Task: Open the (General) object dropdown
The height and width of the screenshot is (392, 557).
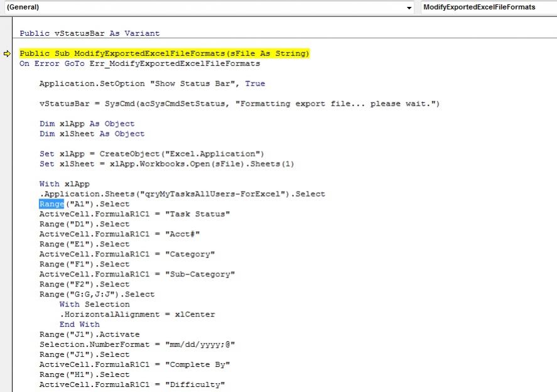Action: (210, 8)
